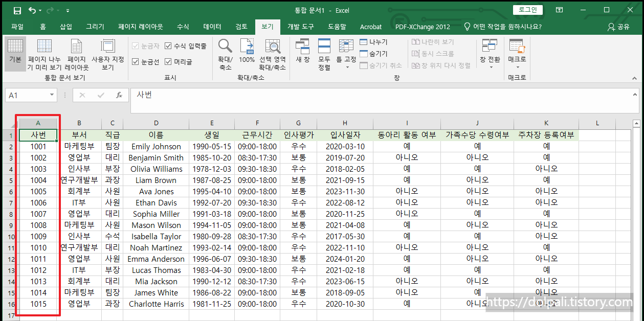Click the insert function fx icon
The image size is (644, 321).
point(119,96)
